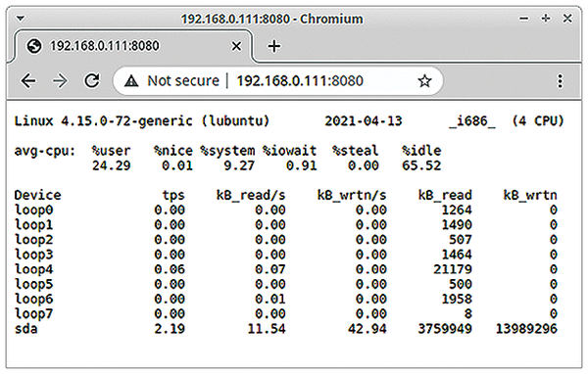The image size is (588, 374).
Task: Click the sda kB_read/s value 11.54
Action: tap(267, 329)
